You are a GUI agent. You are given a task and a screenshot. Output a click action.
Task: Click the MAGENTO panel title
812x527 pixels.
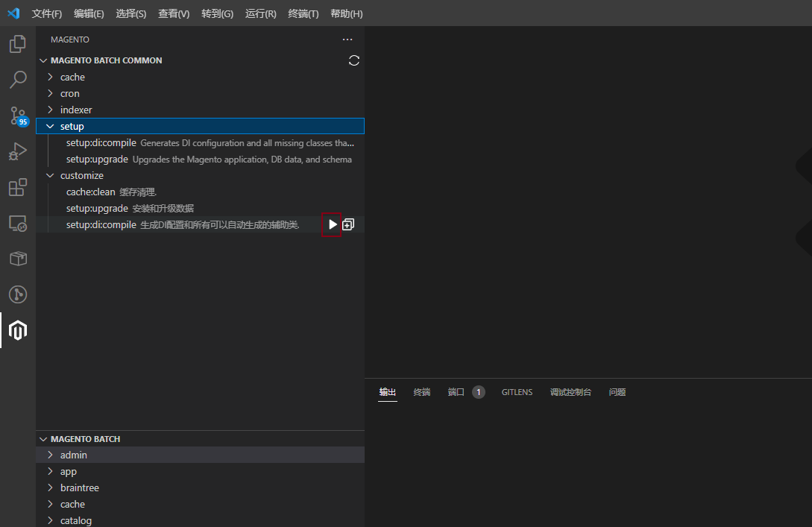tap(70, 40)
